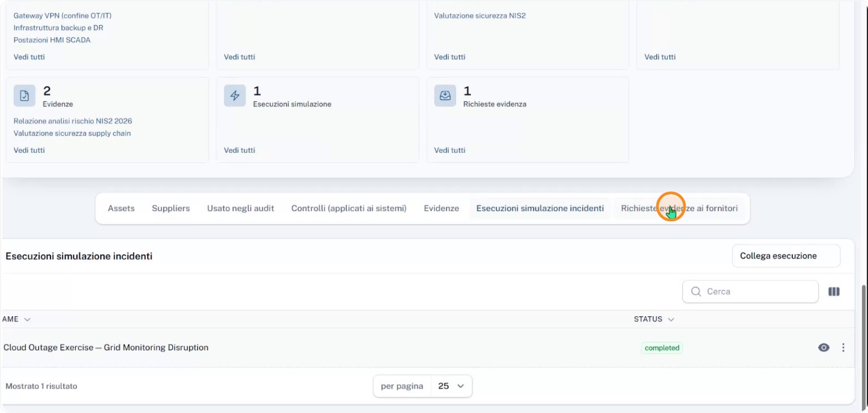View the Cloud Outage Exercise execution details
The image size is (868, 413).
pos(824,347)
